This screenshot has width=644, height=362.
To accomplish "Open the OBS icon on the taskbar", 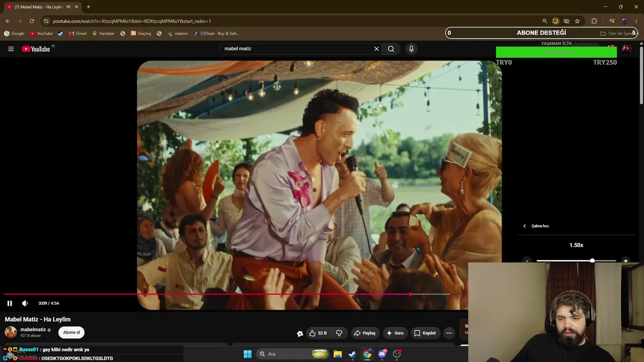I will 397,354.
